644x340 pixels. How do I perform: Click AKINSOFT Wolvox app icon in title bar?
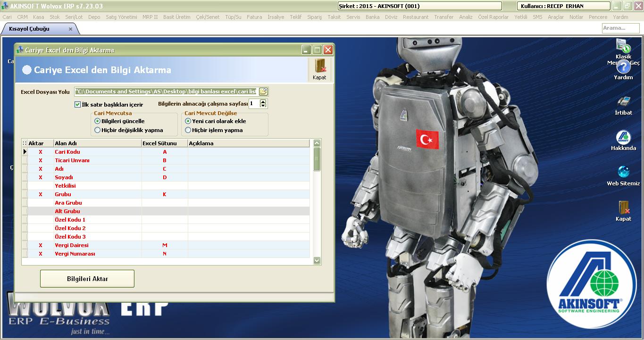[5, 6]
